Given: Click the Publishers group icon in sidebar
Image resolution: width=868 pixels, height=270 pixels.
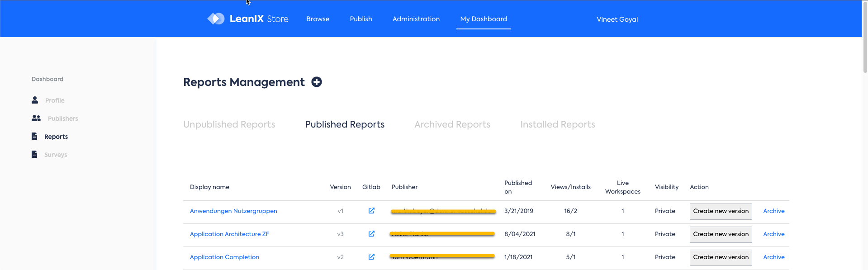Looking at the screenshot, I should pyautogui.click(x=36, y=118).
